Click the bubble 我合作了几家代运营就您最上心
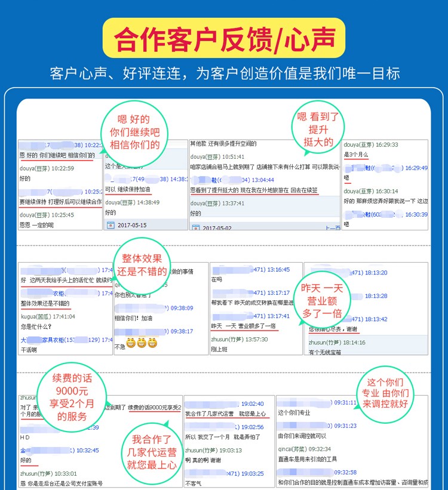 coord(152,452)
